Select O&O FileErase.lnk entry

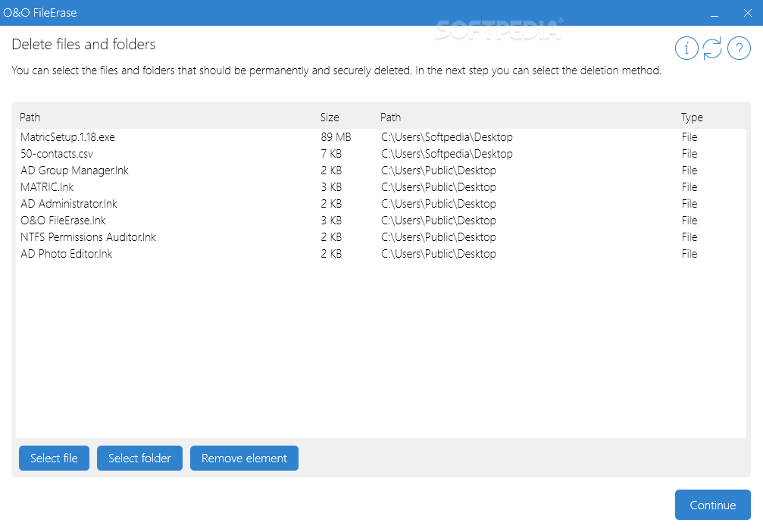381,221
